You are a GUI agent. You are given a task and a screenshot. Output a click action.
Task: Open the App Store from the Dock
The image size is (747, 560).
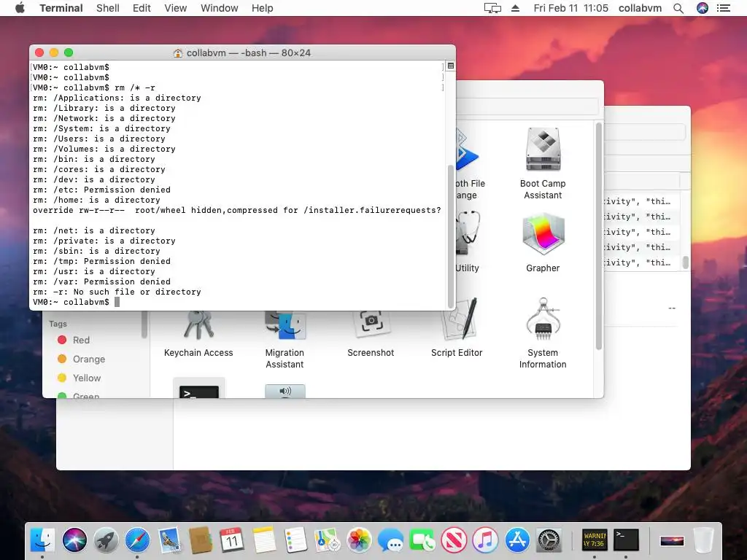tap(517, 540)
